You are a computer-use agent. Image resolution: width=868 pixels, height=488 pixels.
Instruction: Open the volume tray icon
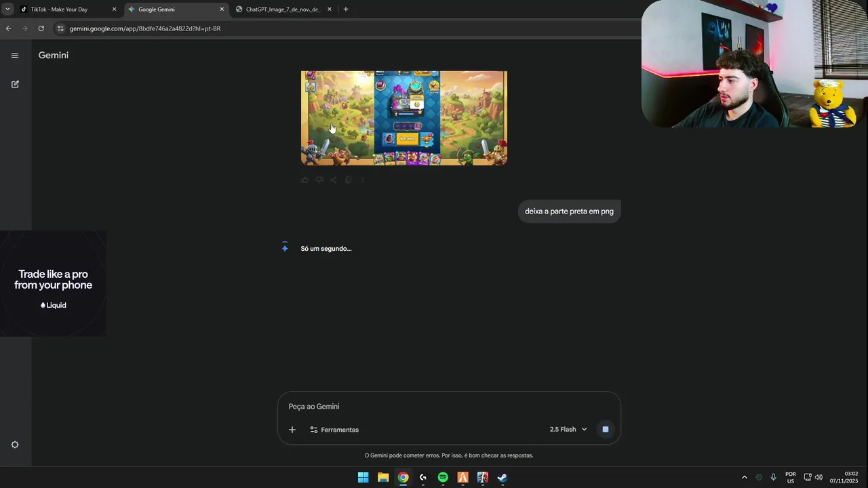[818, 477]
